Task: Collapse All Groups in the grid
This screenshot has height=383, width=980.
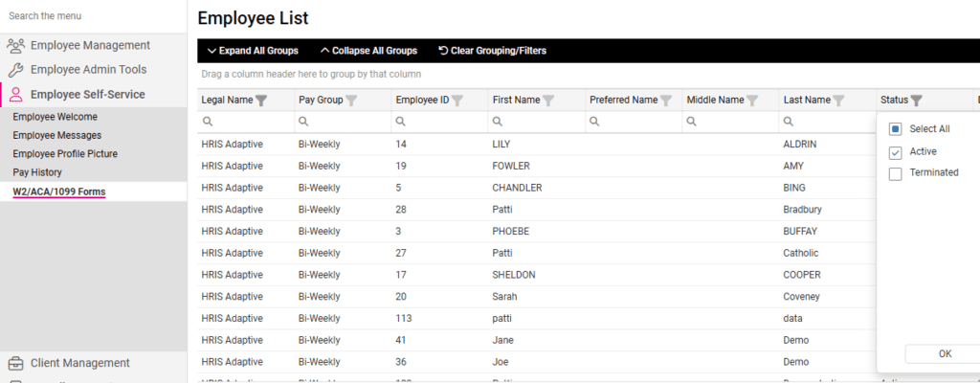Action: point(368,51)
